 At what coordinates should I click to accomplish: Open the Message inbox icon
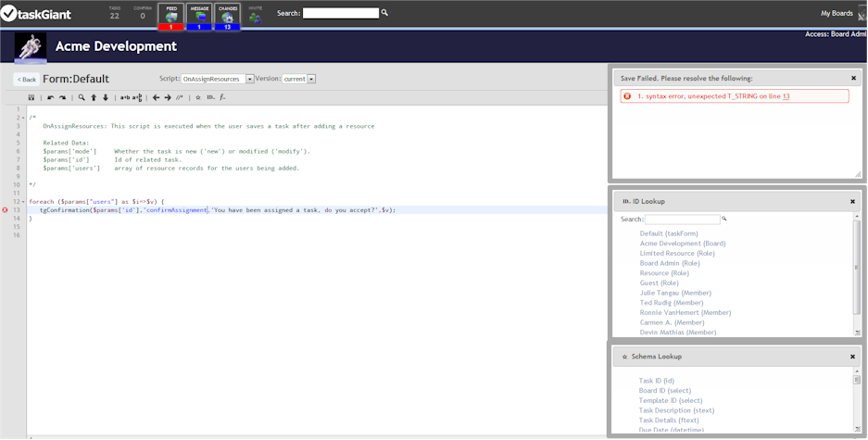[199, 17]
